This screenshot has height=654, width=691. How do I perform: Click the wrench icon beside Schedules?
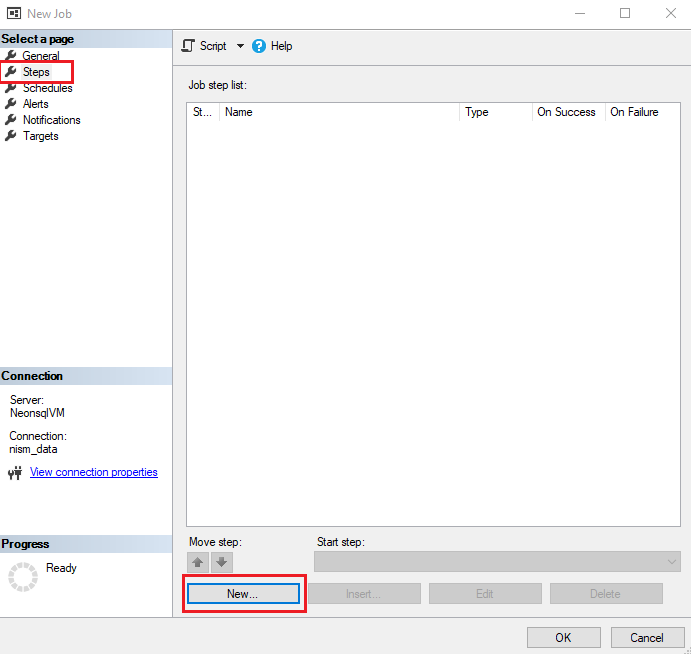[11, 88]
